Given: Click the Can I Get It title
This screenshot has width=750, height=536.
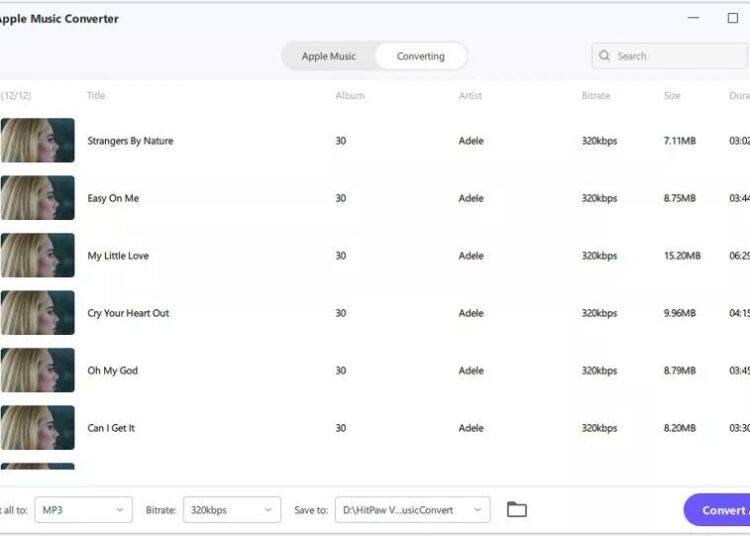Looking at the screenshot, I should (x=111, y=428).
